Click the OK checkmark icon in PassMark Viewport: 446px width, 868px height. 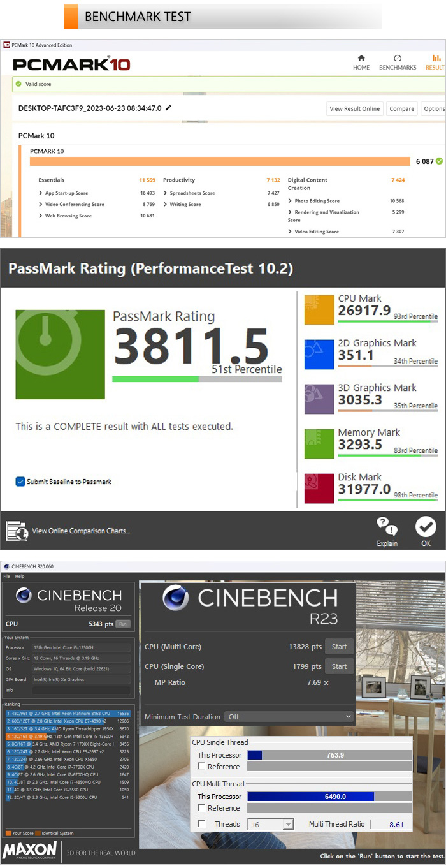tap(426, 527)
